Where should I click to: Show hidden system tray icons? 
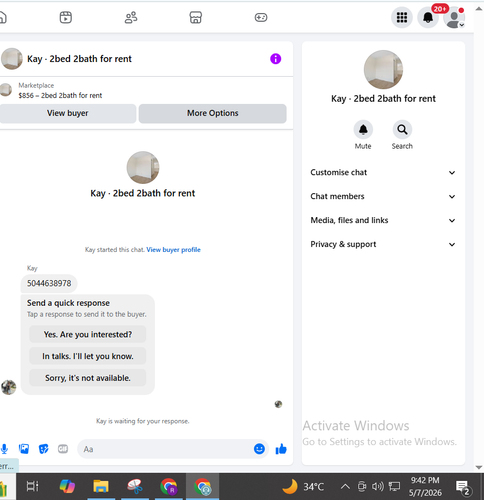[345, 487]
